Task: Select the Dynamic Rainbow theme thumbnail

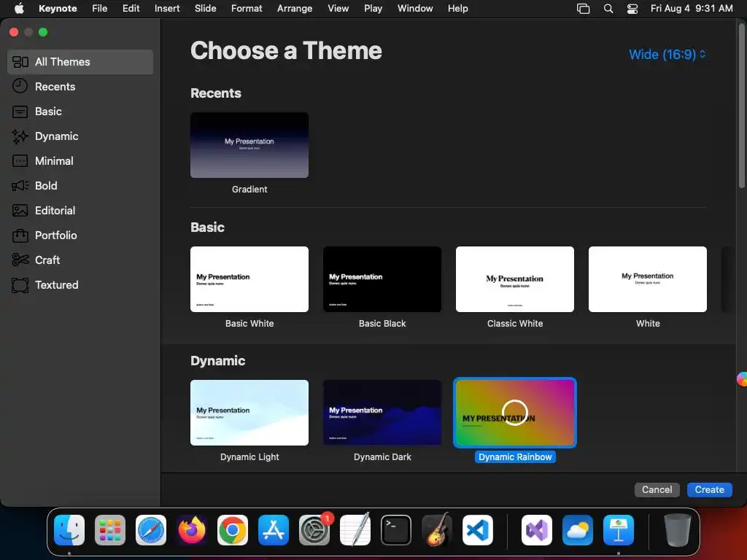Action: pyautogui.click(x=515, y=413)
